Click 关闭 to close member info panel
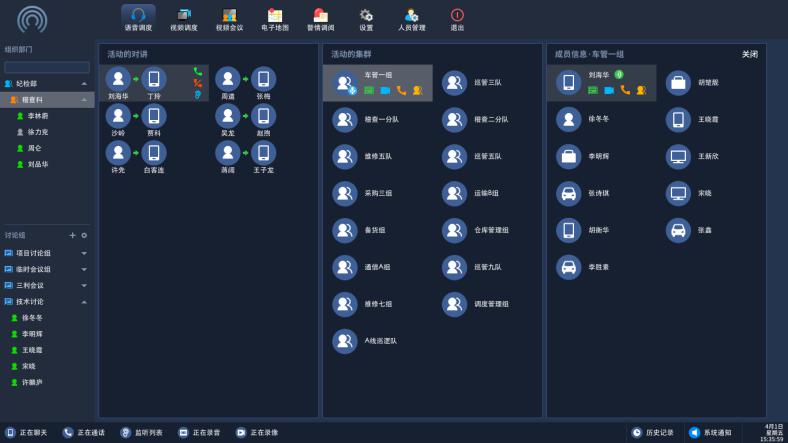 (x=749, y=54)
